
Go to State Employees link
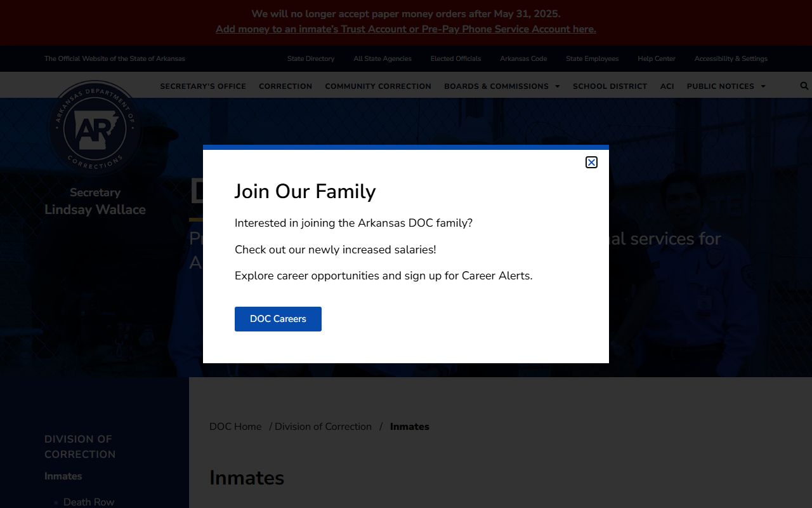(593, 58)
